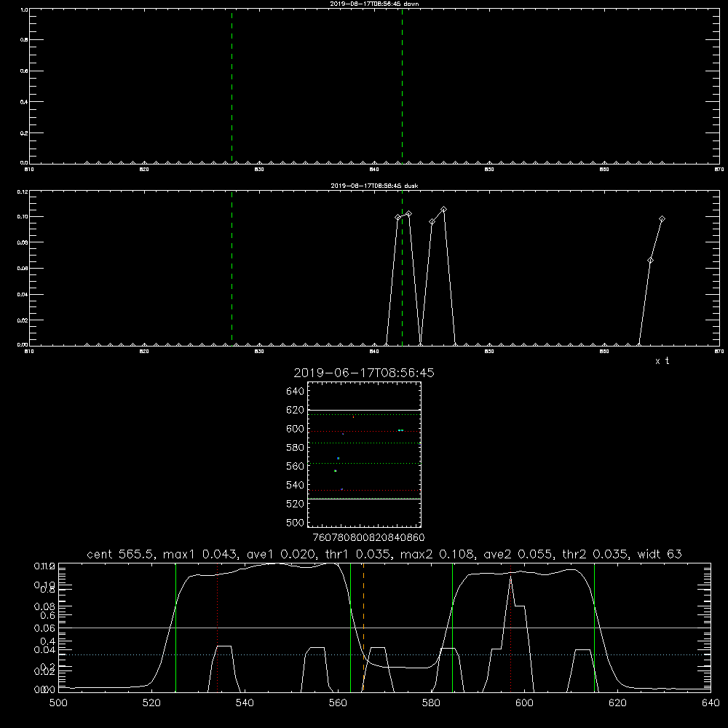The image size is (728, 728).
Task: Click the solid green line near 615 in the bottom plot
Action: [x=594, y=627]
